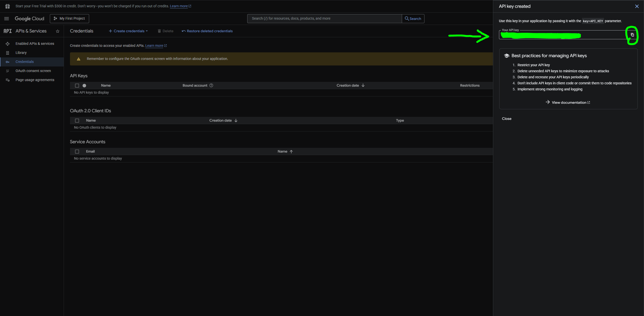The image size is (644, 316).
Task: Check the OAuth 2.0 Client IDs select-all checkbox
Action: point(77,121)
